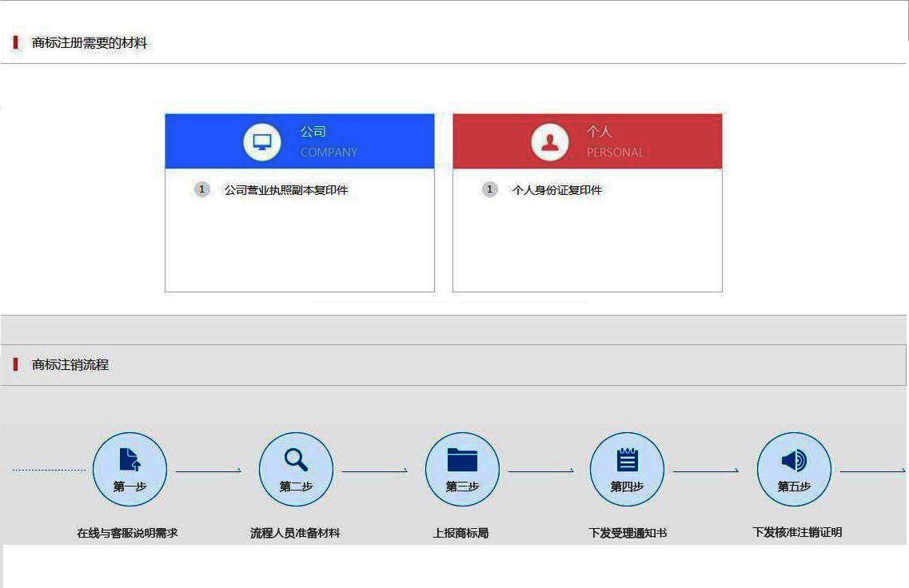The width and height of the screenshot is (909, 588).
Task: Click the 下发受理通知书 label
Action: pyautogui.click(x=628, y=533)
